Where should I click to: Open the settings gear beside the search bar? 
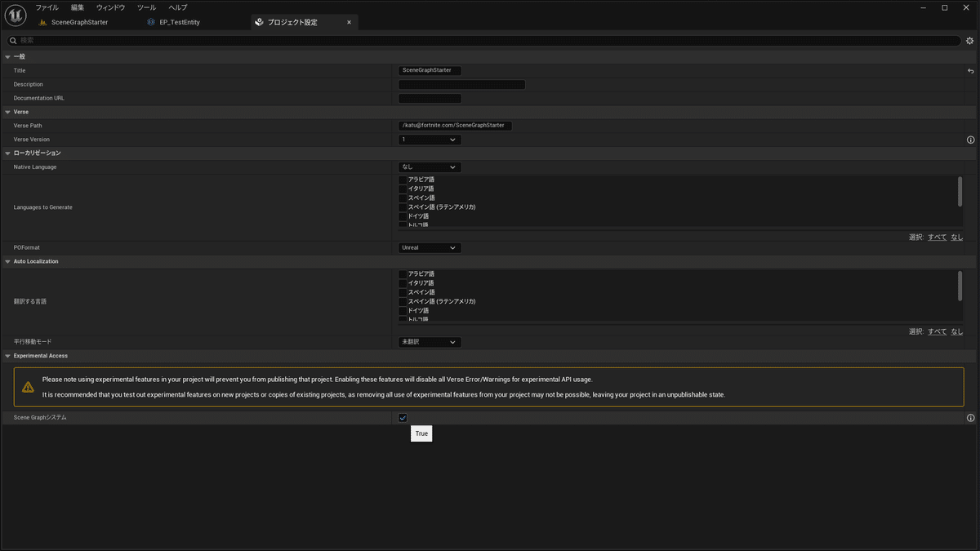970,40
